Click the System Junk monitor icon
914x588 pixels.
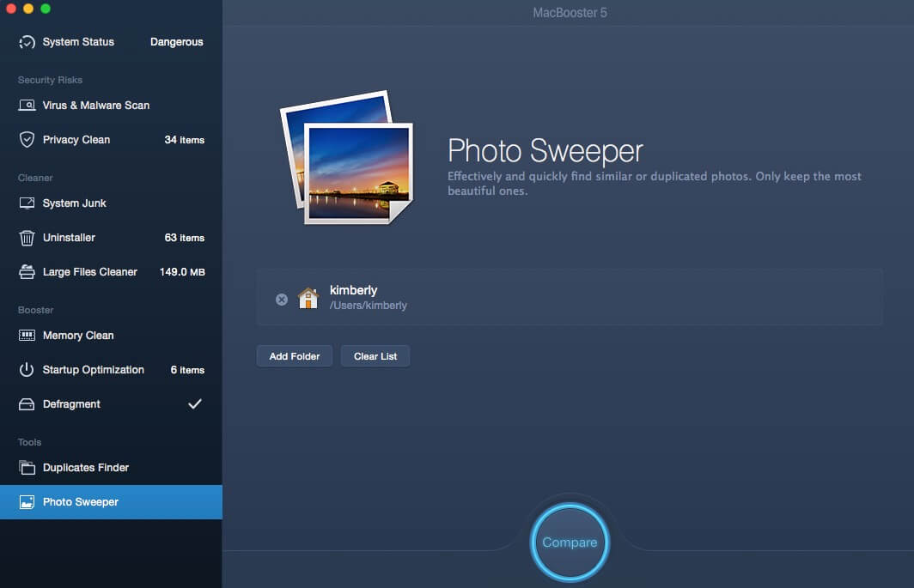(27, 203)
